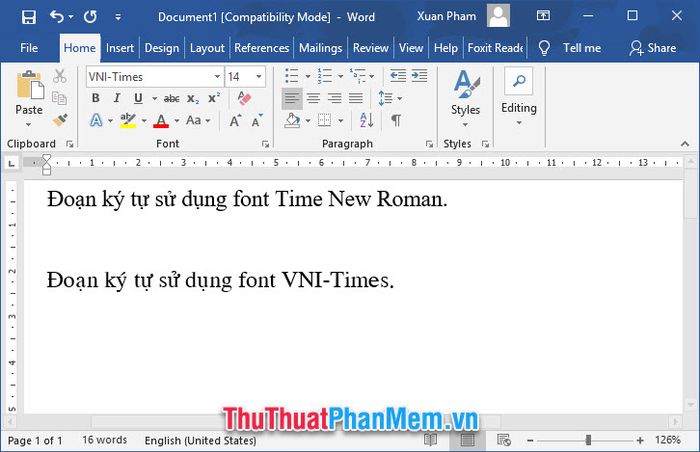
Task: Open the Font dialog launcher
Action: [265, 144]
